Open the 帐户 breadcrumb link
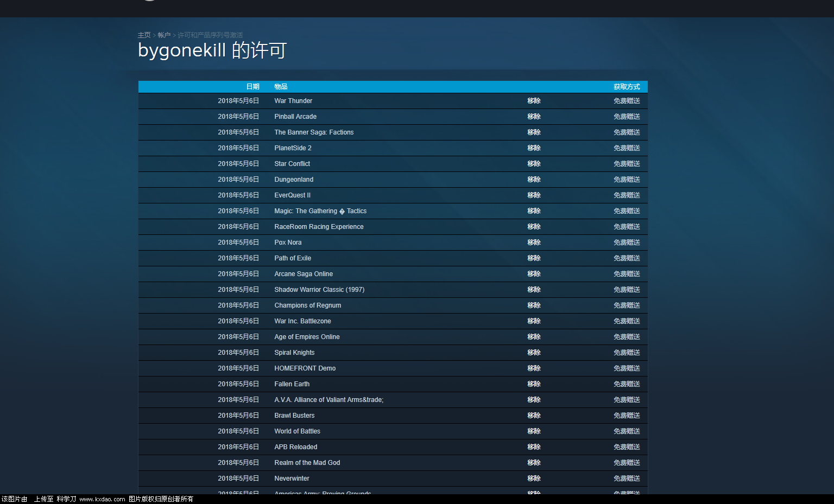This screenshot has height=504, width=834. pyautogui.click(x=164, y=35)
